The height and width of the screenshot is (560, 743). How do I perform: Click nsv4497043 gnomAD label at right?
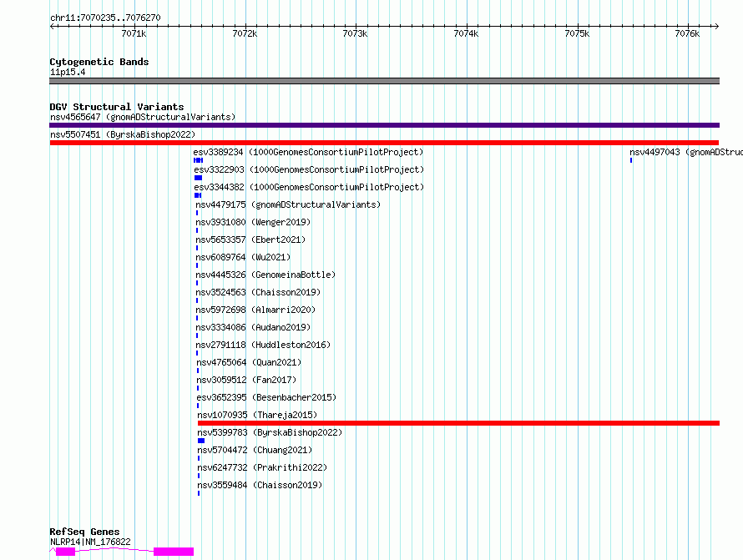click(685, 152)
